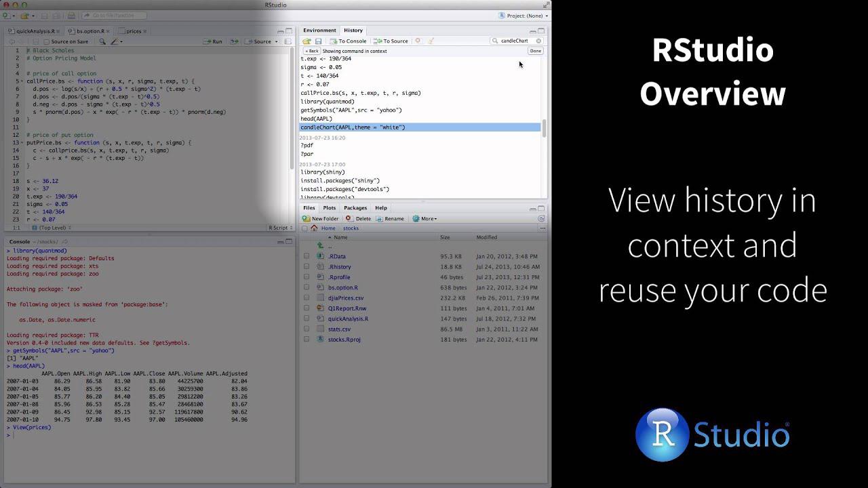Switch to the Environment tab

coord(319,30)
